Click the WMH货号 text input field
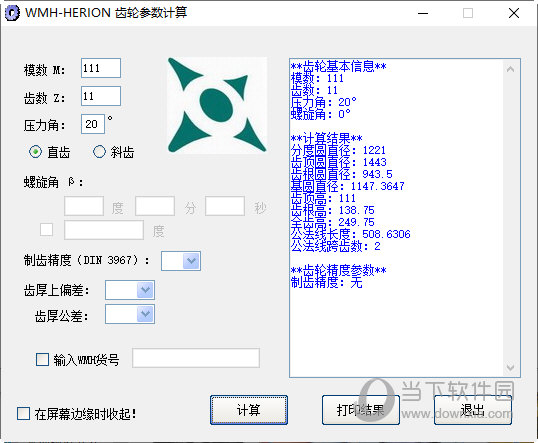Screen dimensions: 538x443 click(x=196, y=358)
